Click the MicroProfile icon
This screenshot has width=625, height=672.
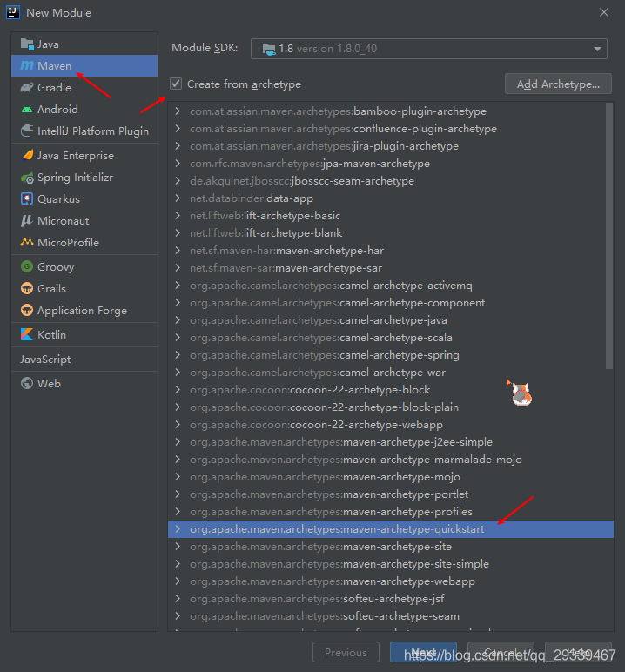(x=27, y=242)
